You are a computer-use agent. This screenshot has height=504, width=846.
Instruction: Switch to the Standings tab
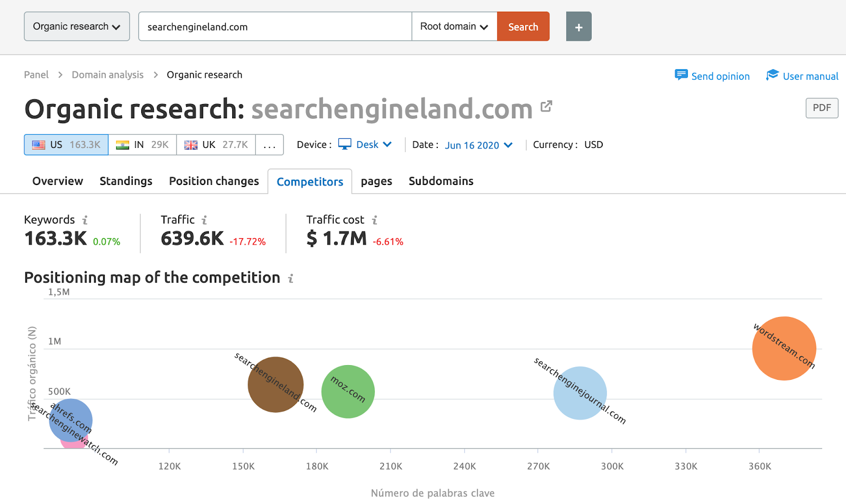126,181
